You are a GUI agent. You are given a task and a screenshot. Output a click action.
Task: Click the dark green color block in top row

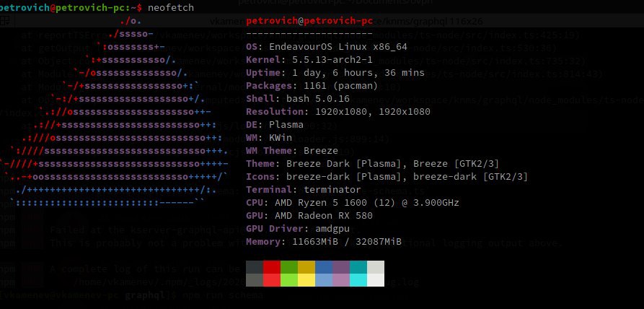[x=289, y=267]
